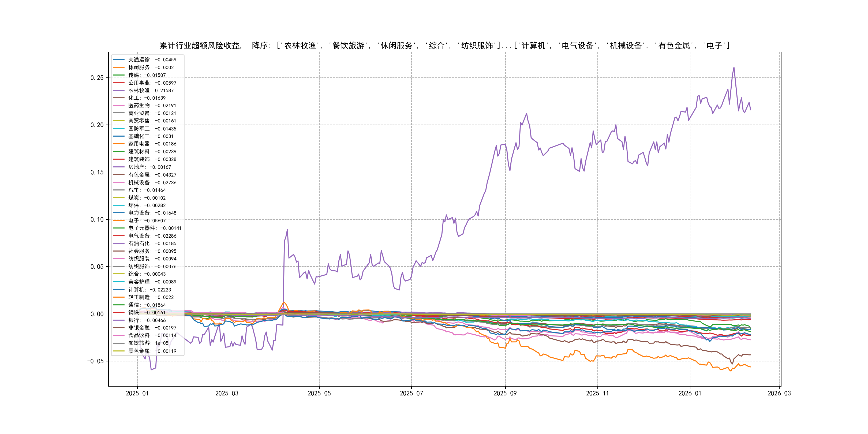
Task: Click the 农林牧渔 legend entry
Action: coord(151,90)
